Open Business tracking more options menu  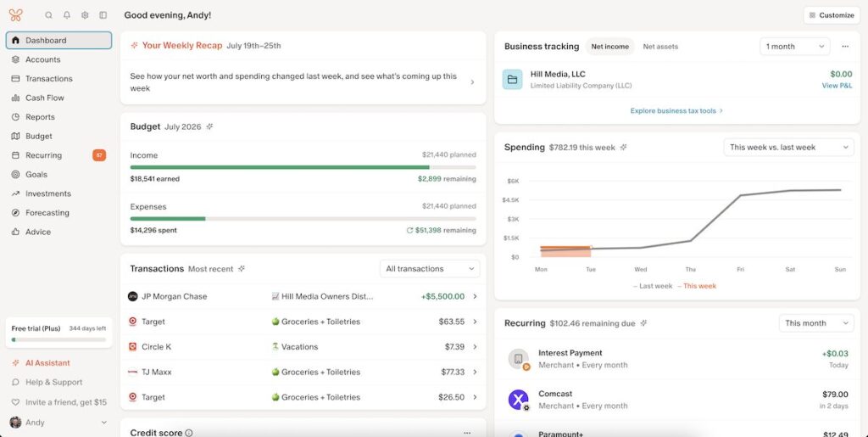click(x=845, y=47)
